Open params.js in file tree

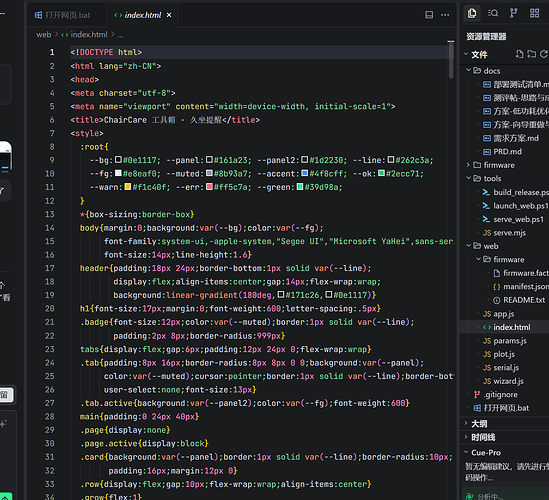point(510,341)
